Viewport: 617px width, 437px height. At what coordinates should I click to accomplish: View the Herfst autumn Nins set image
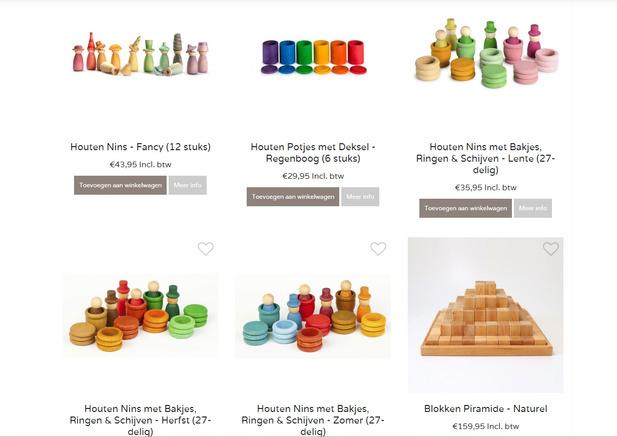tap(140, 315)
